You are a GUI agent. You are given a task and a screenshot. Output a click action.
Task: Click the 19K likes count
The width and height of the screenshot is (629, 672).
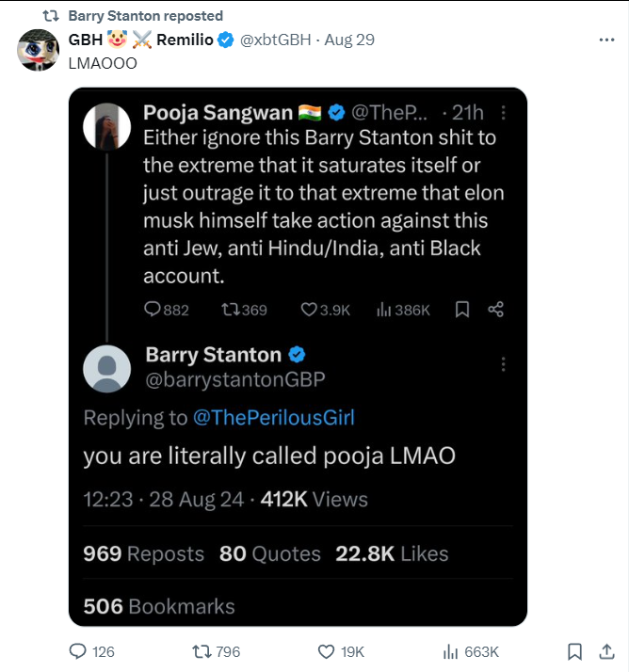[x=352, y=652]
